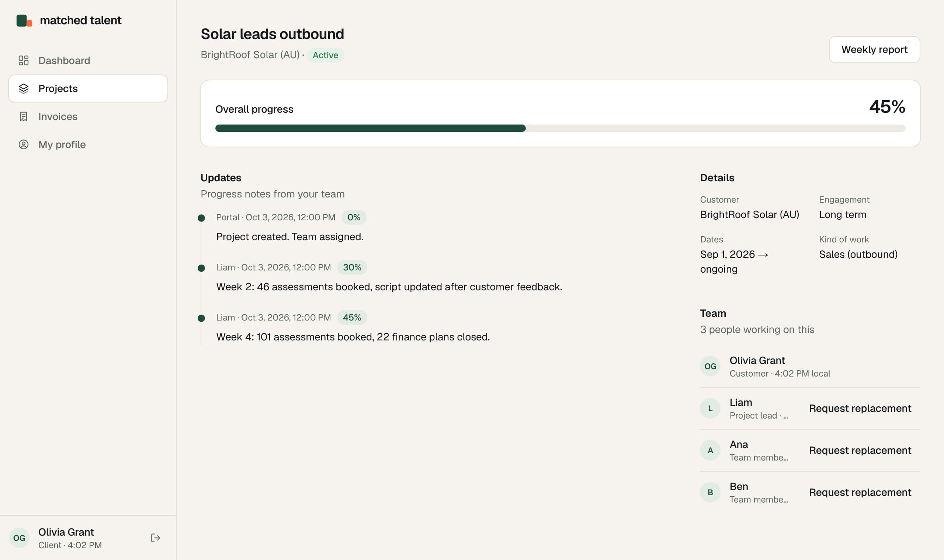Image resolution: width=944 pixels, height=560 pixels.
Task: Open the Dashboard menu item
Action: point(88,60)
